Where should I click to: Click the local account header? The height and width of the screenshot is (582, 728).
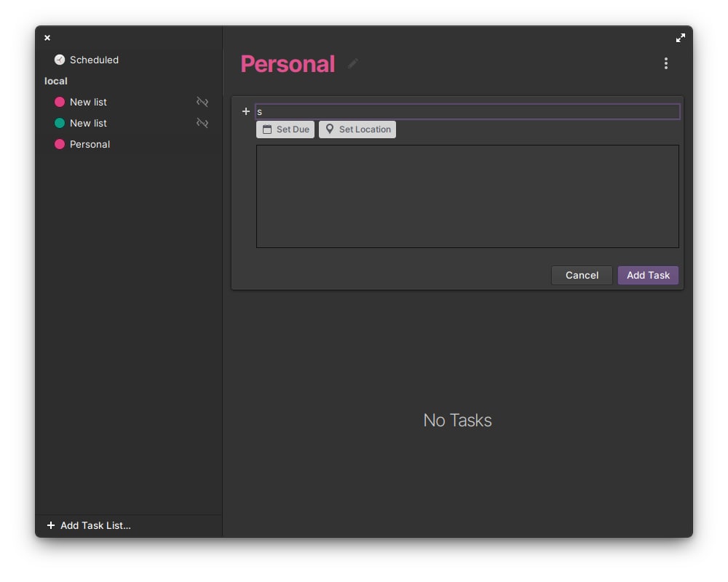56,81
